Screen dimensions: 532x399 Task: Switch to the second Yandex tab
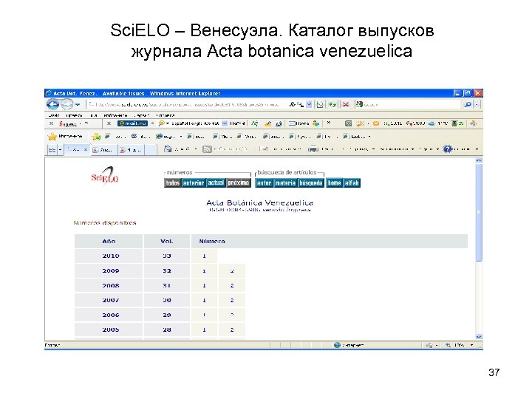pyautogui.click(x=104, y=149)
